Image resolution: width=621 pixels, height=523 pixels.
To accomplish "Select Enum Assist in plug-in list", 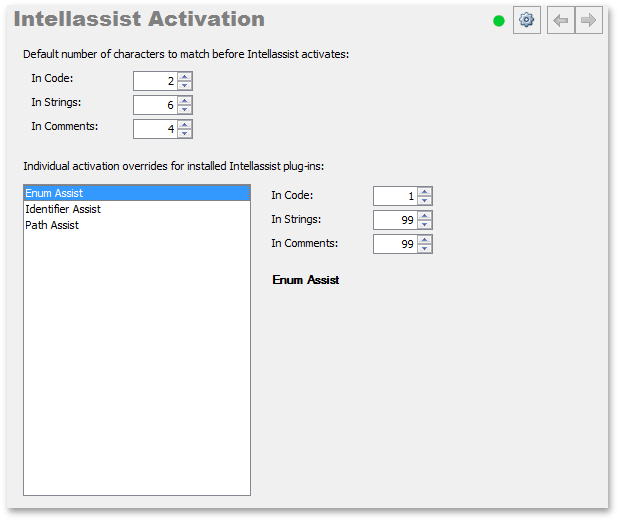I will (x=137, y=193).
